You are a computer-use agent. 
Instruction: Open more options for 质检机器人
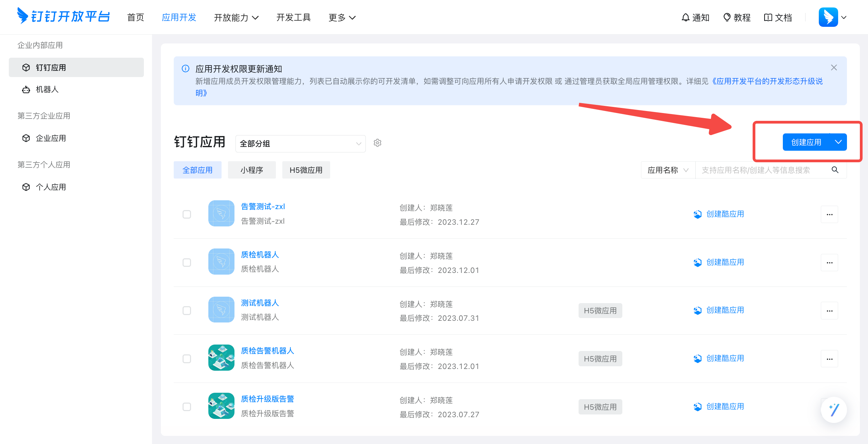click(x=829, y=262)
